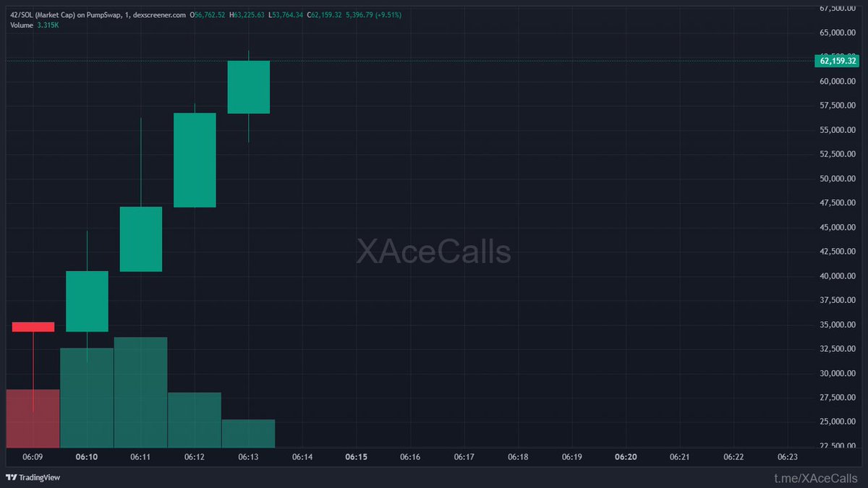
Task: Click the 06:15 label on time axis
Action: [x=356, y=457]
